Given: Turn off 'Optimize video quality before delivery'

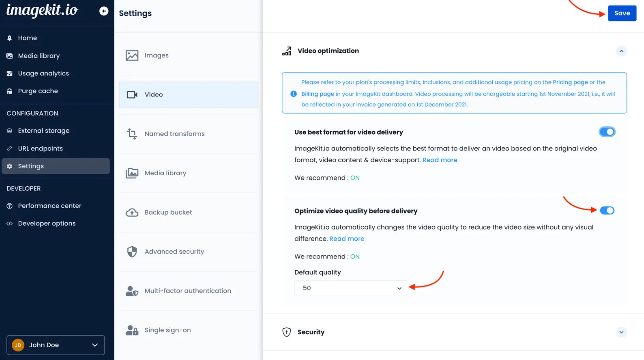Looking at the screenshot, I should (x=607, y=211).
